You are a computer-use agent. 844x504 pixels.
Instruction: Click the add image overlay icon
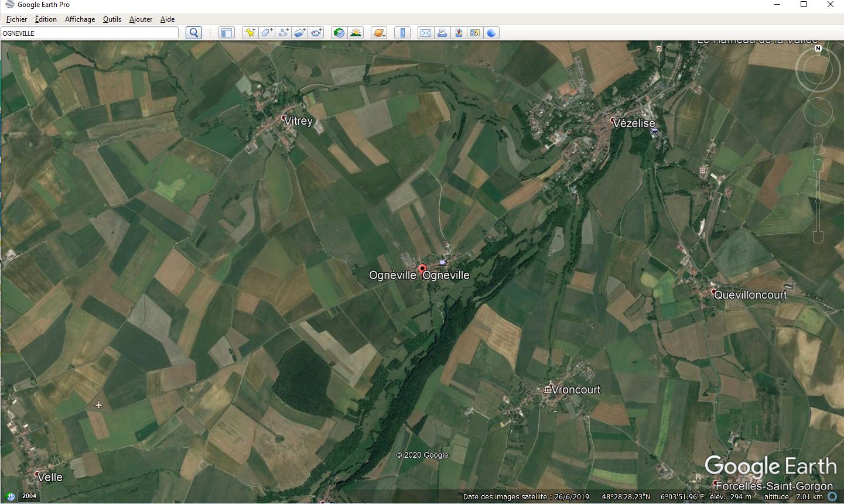[x=299, y=33]
